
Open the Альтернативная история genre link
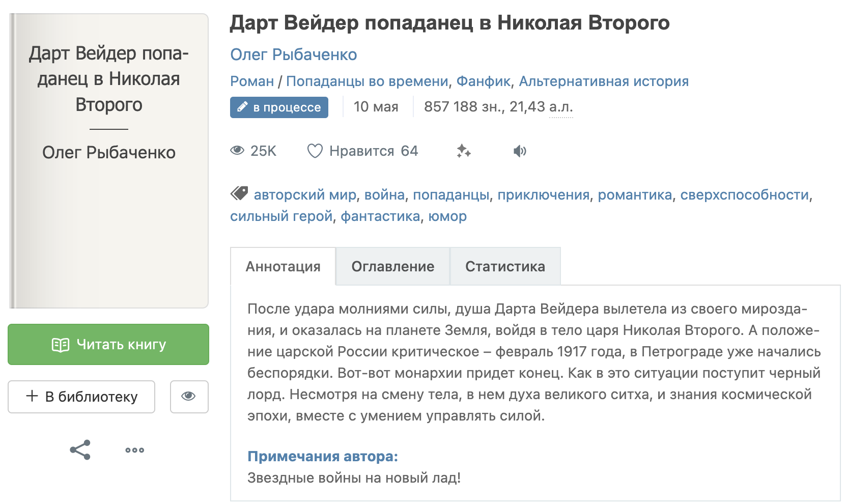coord(603,81)
